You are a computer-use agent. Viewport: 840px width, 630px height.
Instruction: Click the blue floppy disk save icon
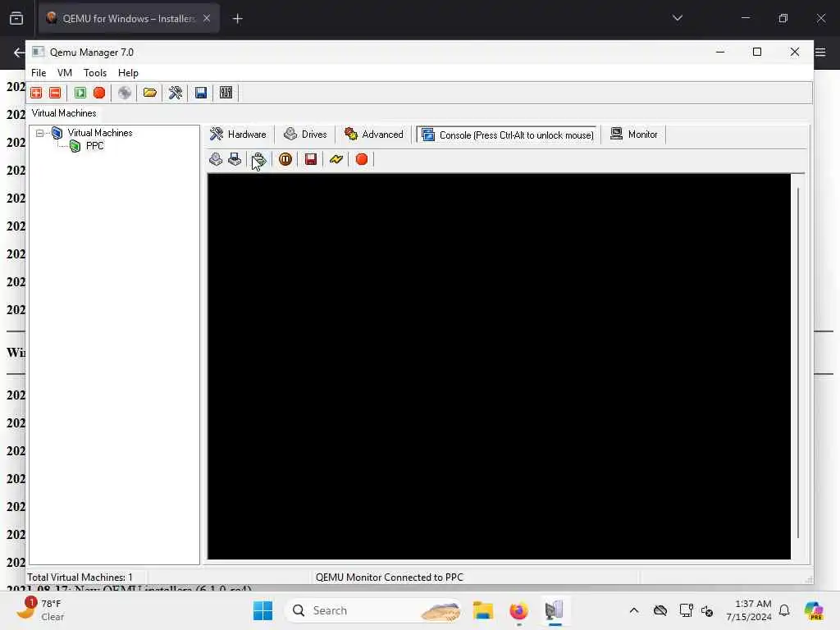(201, 93)
